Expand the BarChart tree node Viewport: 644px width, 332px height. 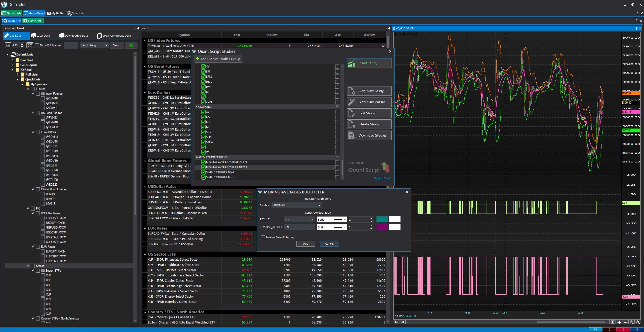13,60
